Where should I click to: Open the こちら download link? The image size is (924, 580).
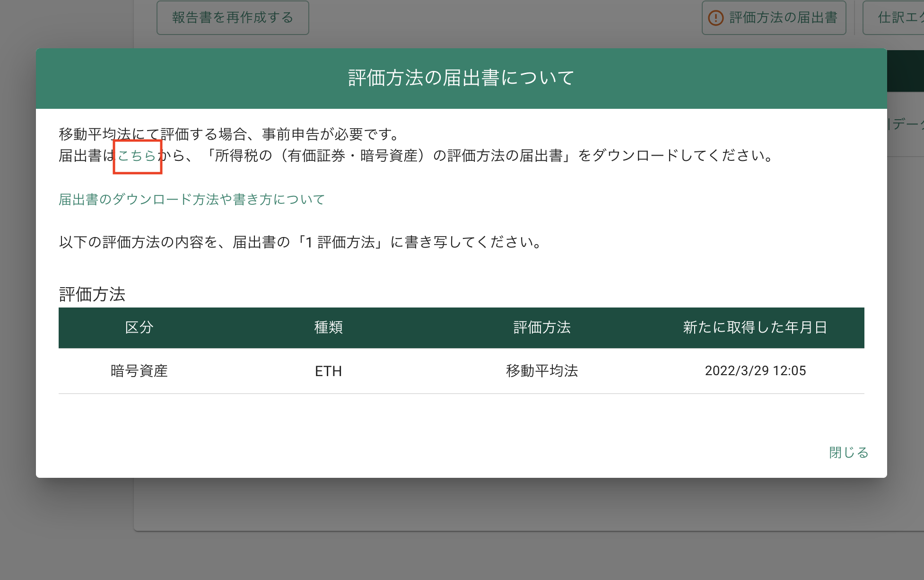pyautogui.click(x=138, y=156)
